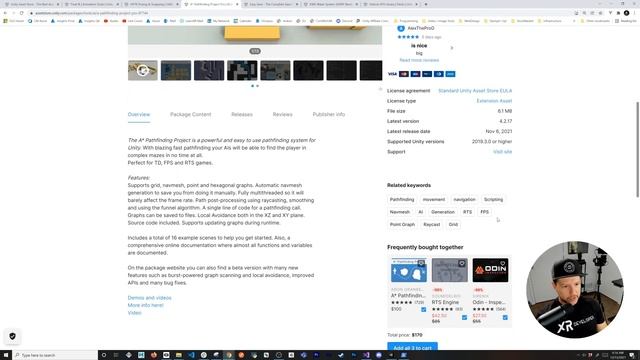640x360 pixels.
Task: Switch to the Releases tab
Action: 242,114
